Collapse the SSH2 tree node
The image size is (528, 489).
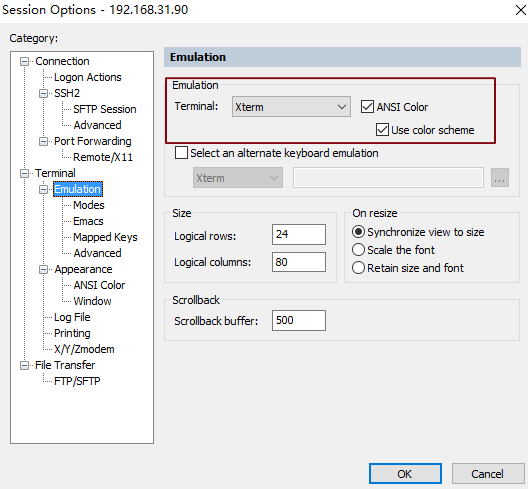pyautogui.click(x=43, y=93)
